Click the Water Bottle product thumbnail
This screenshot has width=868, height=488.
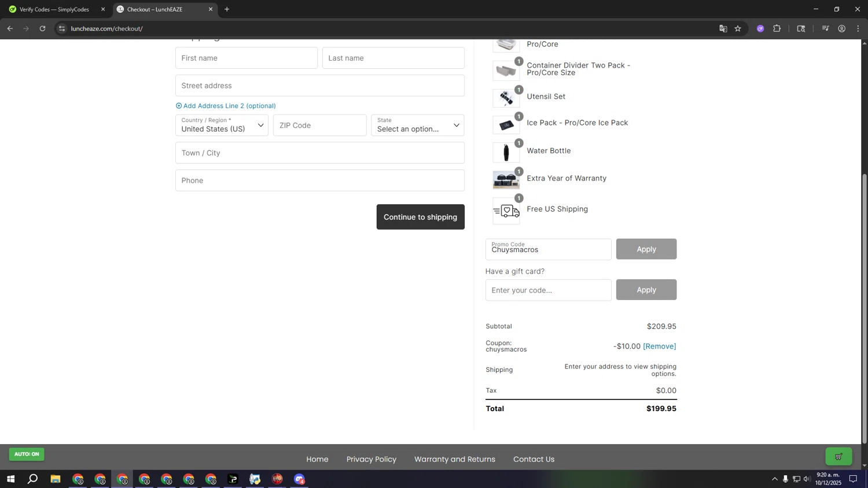click(x=506, y=153)
